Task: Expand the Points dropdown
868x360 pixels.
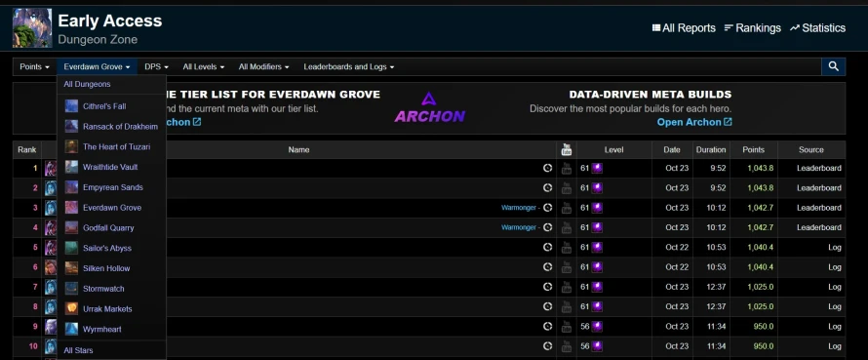Action: pos(34,66)
